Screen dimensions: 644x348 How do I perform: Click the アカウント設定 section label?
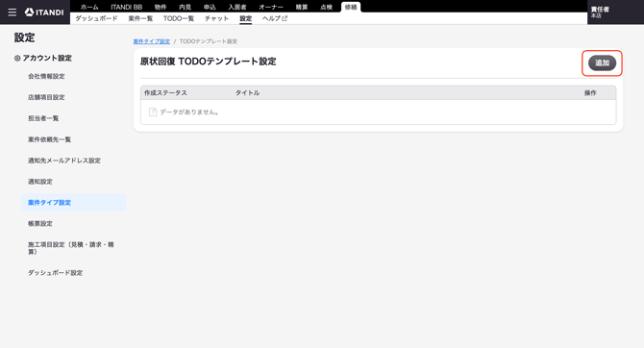point(47,59)
